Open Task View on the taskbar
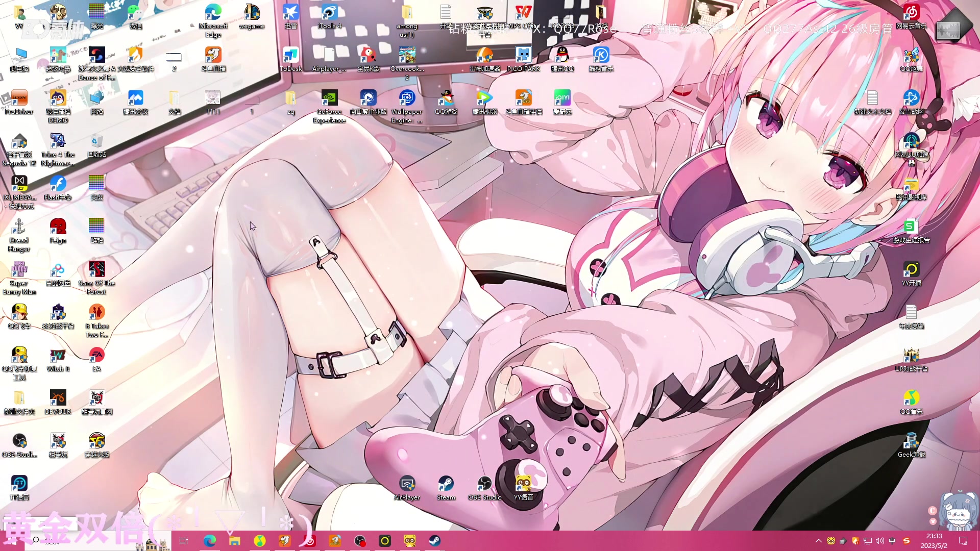This screenshot has height=551, width=980. point(184,540)
